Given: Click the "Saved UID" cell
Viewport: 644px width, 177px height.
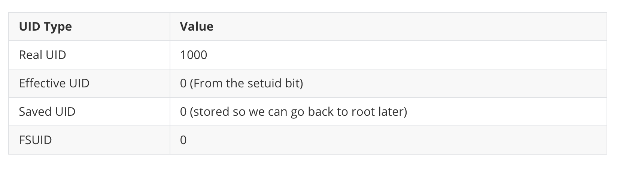Looking at the screenshot, I should 47,112.
